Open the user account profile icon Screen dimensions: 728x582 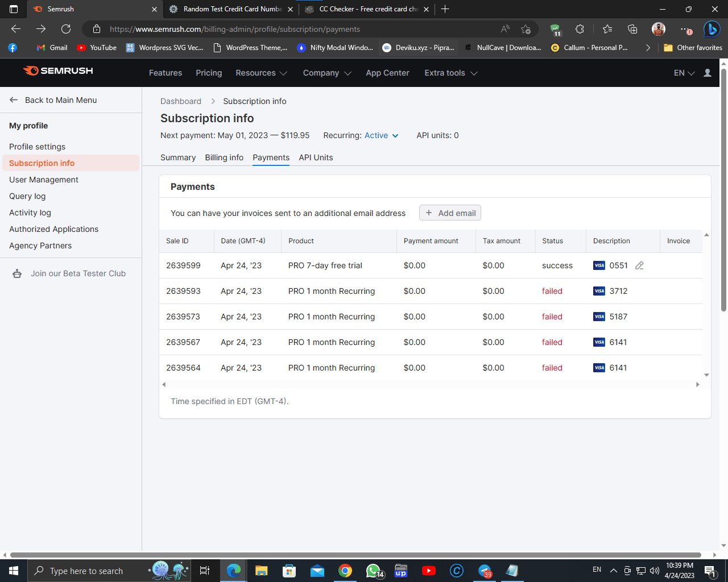(x=708, y=73)
